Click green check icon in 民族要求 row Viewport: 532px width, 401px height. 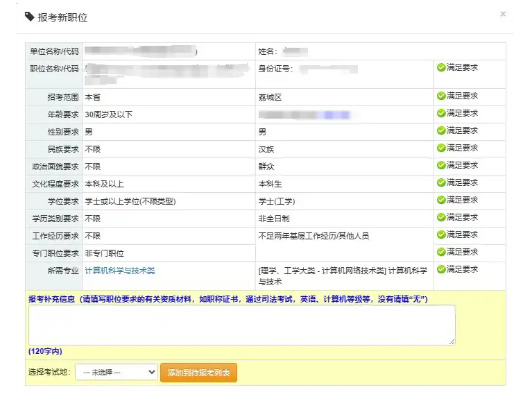click(x=440, y=148)
